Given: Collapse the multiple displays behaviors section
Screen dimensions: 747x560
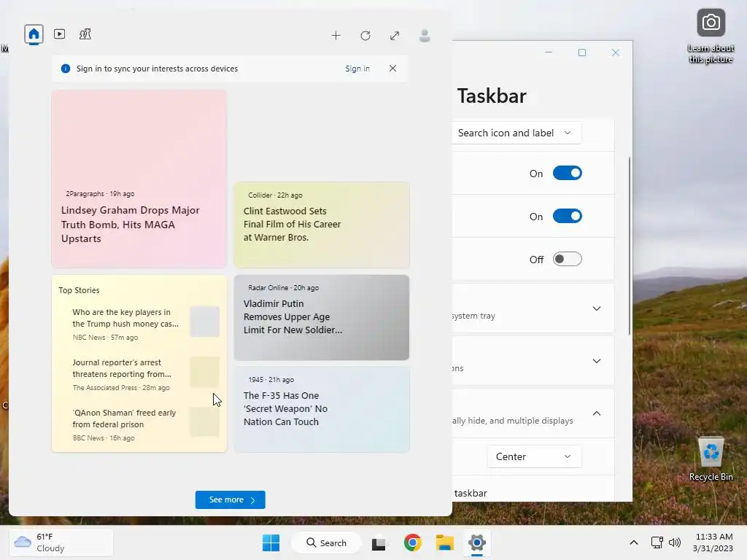Looking at the screenshot, I should coord(597,413).
